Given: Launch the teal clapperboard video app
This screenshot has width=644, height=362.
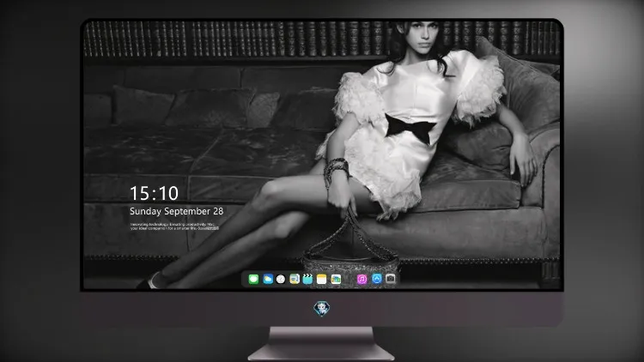Looking at the screenshot, I should [307, 279].
